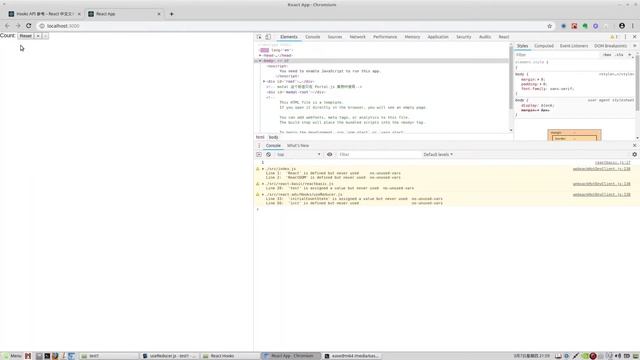Open the drawer three-dot menu
The height and width of the screenshot is (360, 640).
[x=259, y=146]
